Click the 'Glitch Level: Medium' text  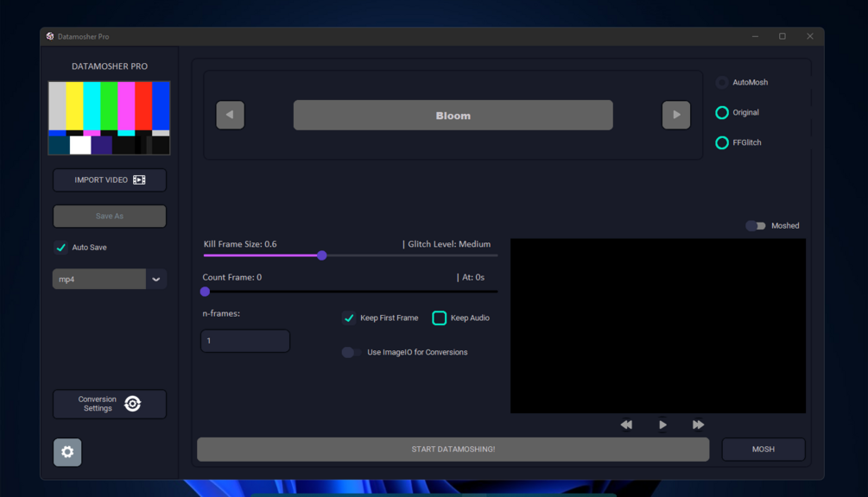coord(449,244)
